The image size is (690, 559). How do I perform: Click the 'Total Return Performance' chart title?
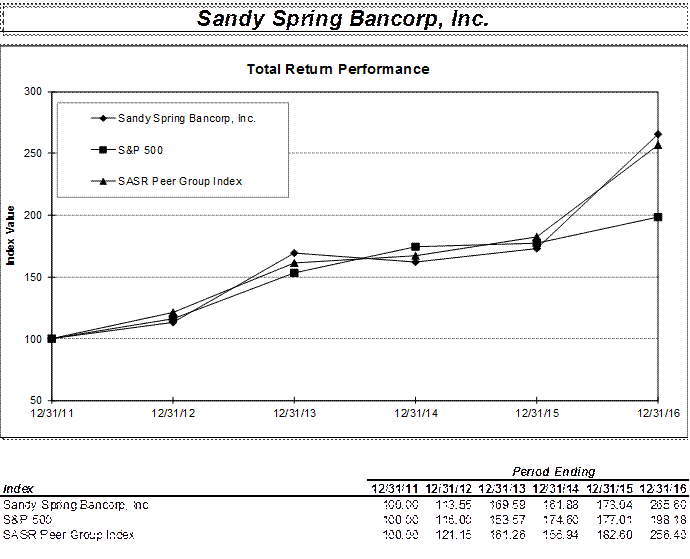[x=338, y=70]
